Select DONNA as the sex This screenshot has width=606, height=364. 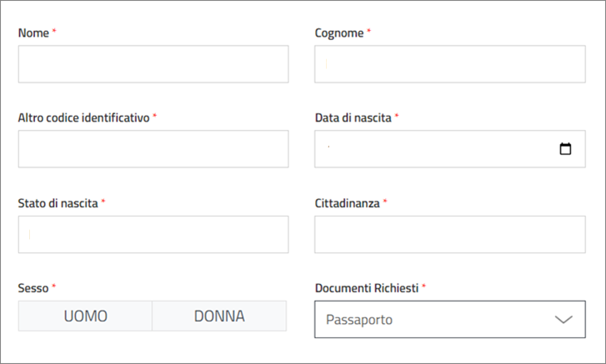coord(219,317)
